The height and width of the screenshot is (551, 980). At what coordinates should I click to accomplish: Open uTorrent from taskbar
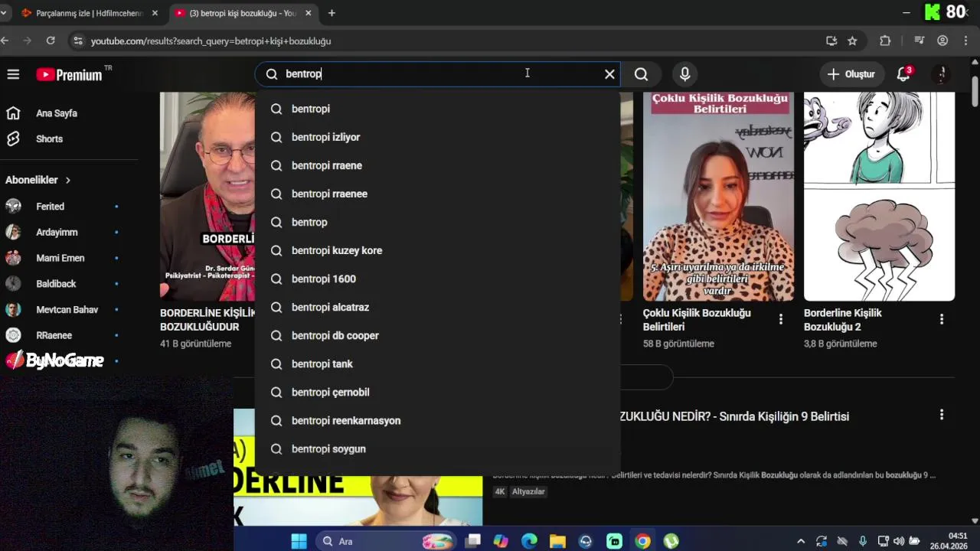coord(671,541)
